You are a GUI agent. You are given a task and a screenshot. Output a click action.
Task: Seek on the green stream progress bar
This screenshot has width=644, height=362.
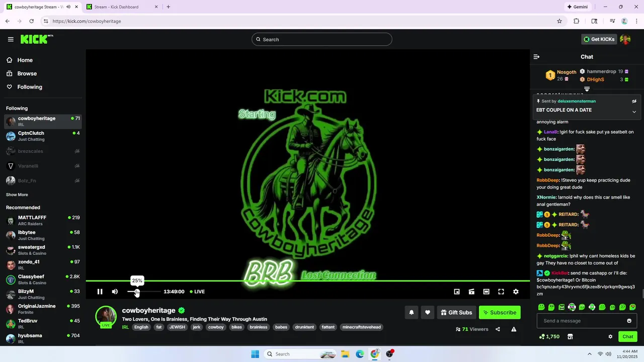coord(307,281)
